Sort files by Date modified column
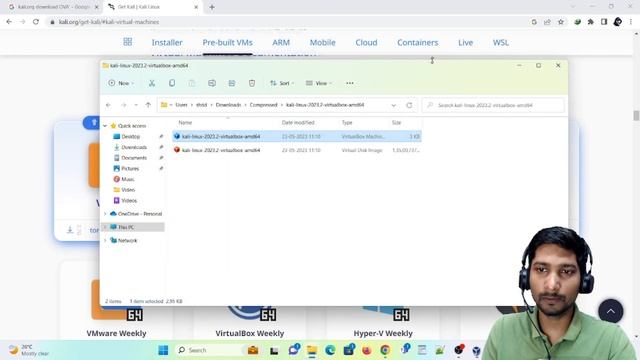Viewport: 640px width, 360px height. click(298, 123)
